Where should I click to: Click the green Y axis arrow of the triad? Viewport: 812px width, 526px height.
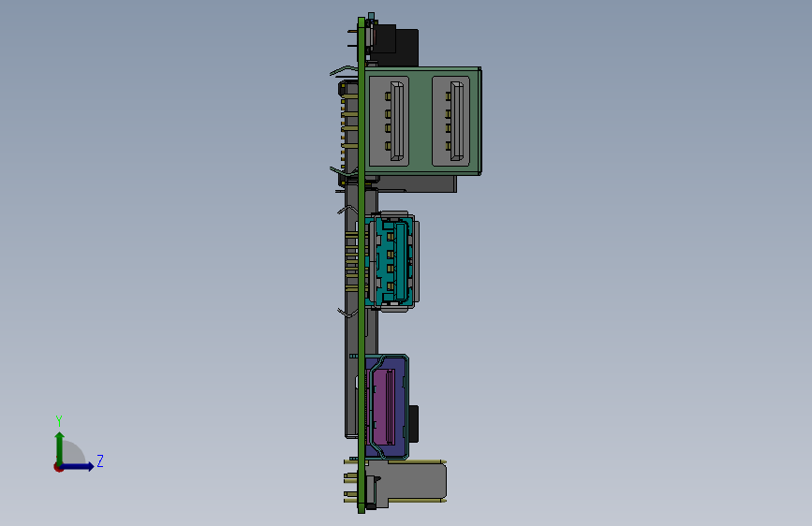[60, 447]
